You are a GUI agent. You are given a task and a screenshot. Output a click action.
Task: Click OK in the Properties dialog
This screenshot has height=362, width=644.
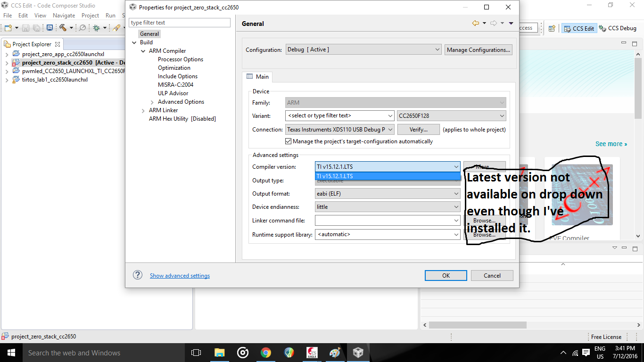(x=446, y=276)
